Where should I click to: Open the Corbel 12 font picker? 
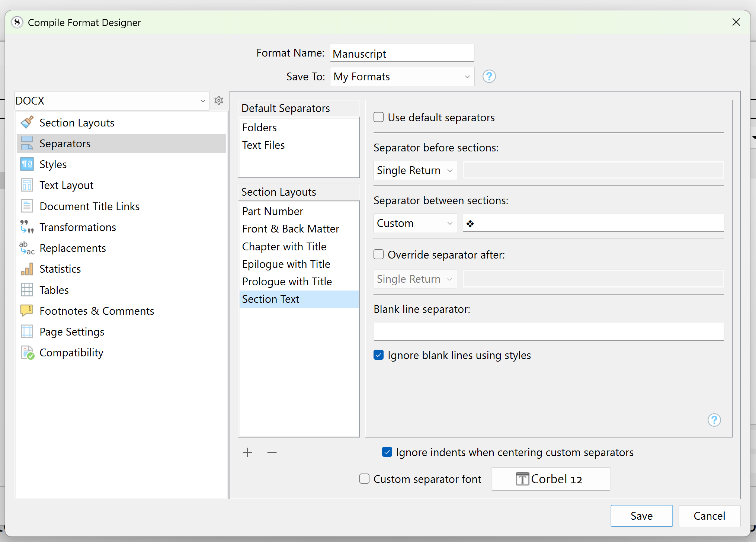click(551, 479)
